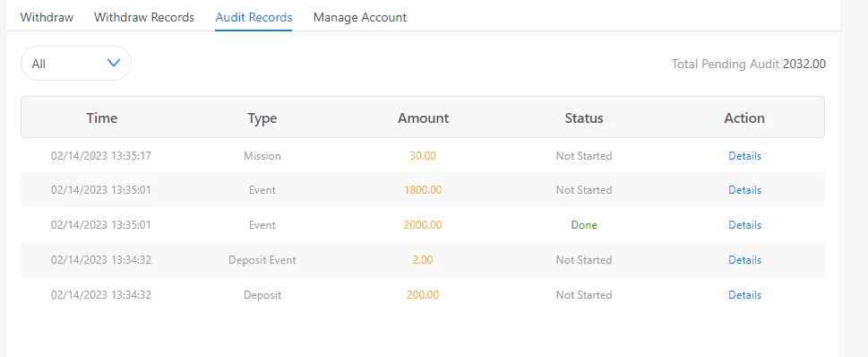868x357 pixels.
Task: Click the time cell of the 2000.00 Event row
Action: click(101, 224)
